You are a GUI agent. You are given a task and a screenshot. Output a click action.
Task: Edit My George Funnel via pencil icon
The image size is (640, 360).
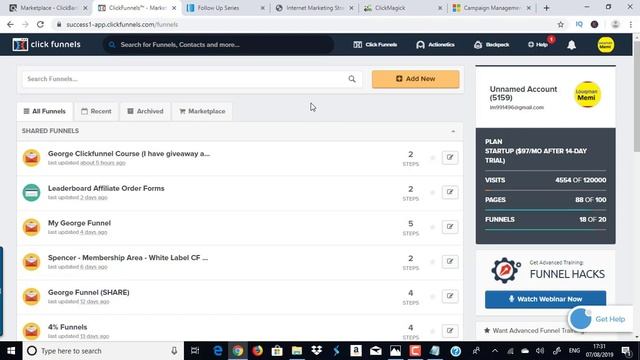pyautogui.click(x=450, y=227)
